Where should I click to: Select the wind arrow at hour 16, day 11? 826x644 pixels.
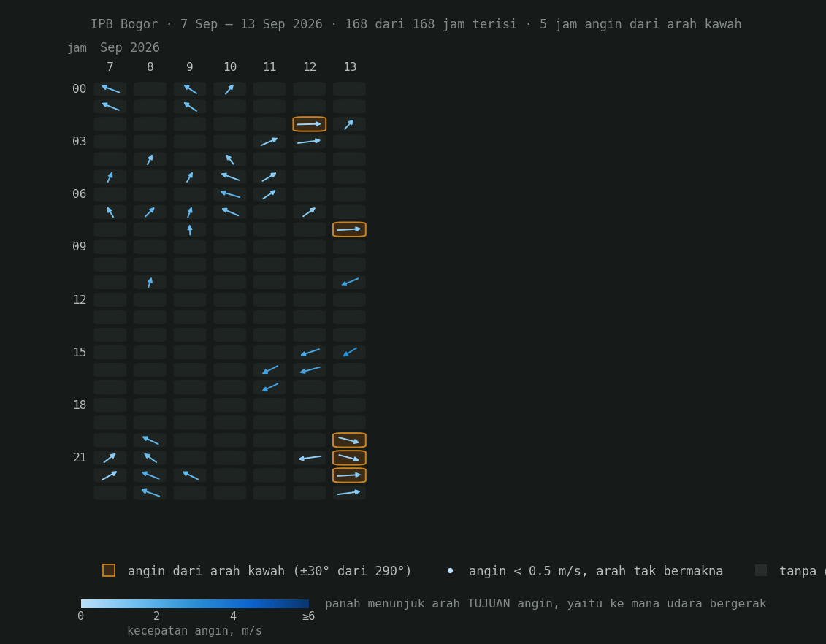[269, 369]
